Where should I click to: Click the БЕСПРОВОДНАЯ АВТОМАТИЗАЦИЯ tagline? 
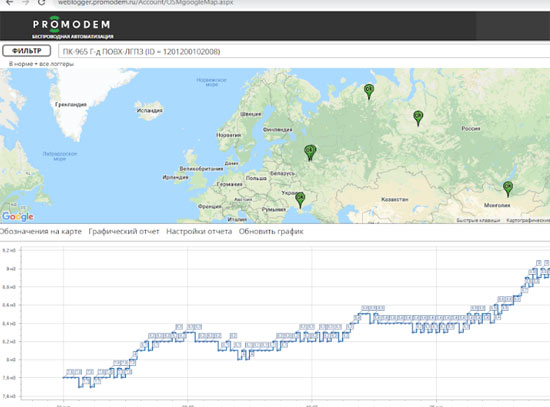(73, 36)
